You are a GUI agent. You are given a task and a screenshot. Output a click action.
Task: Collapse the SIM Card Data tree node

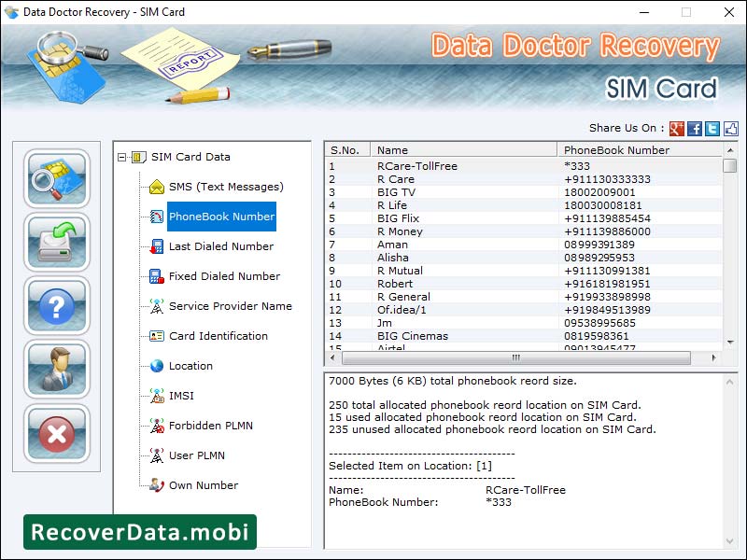pos(122,157)
